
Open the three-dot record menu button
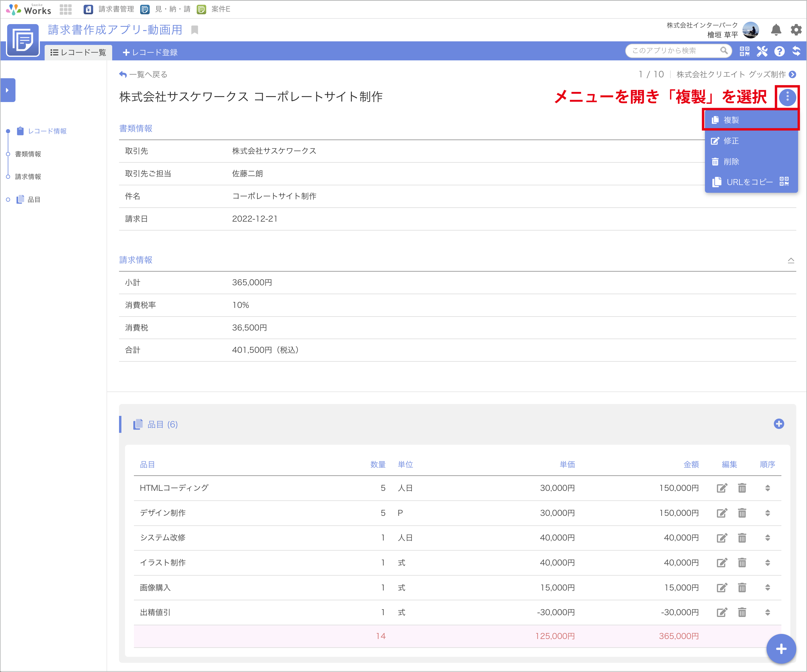(787, 98)
